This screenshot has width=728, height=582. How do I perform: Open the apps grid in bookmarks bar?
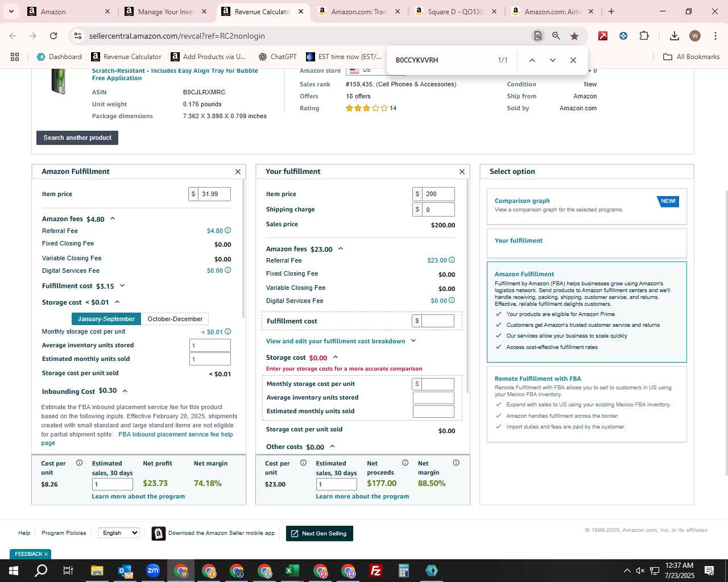point(15,57)
